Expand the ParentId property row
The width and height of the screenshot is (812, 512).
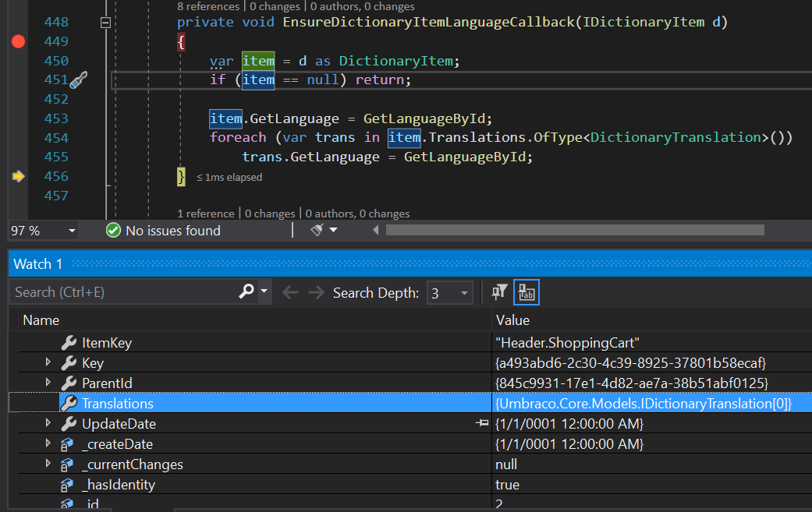click(48, 382)
